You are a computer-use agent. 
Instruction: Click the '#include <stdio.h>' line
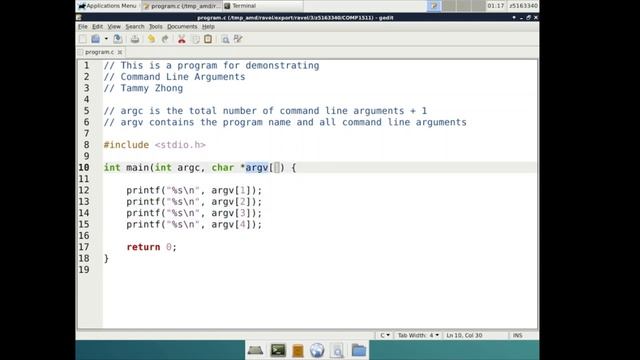[155, 145]
